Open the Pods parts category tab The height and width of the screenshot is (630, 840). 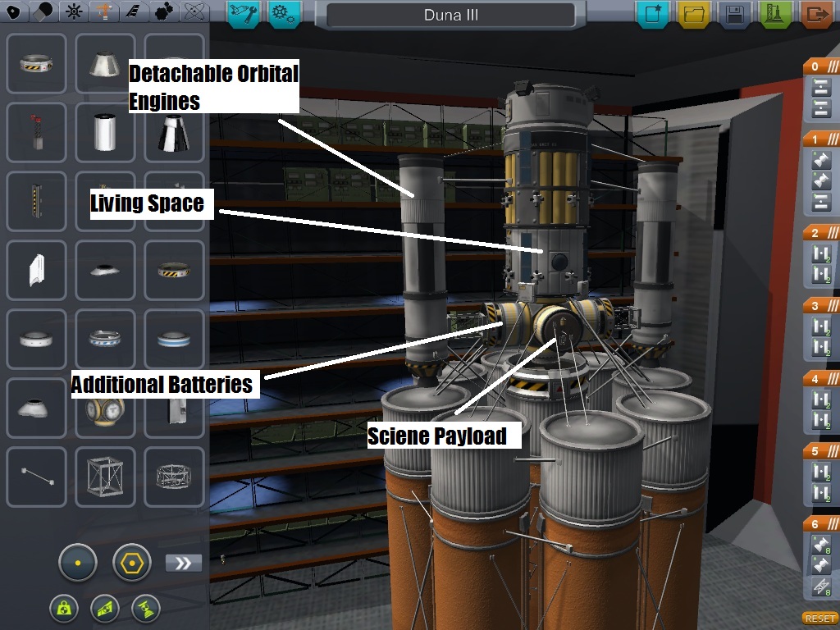tap(13, 11)
